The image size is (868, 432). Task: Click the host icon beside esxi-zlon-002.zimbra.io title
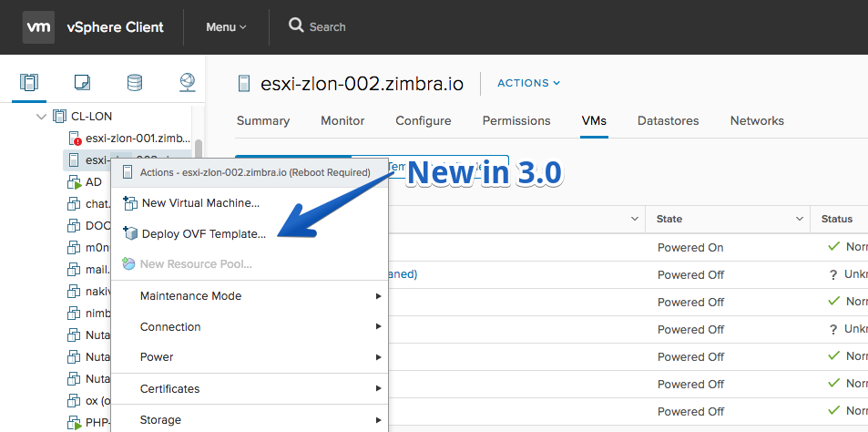coord(243,84)
